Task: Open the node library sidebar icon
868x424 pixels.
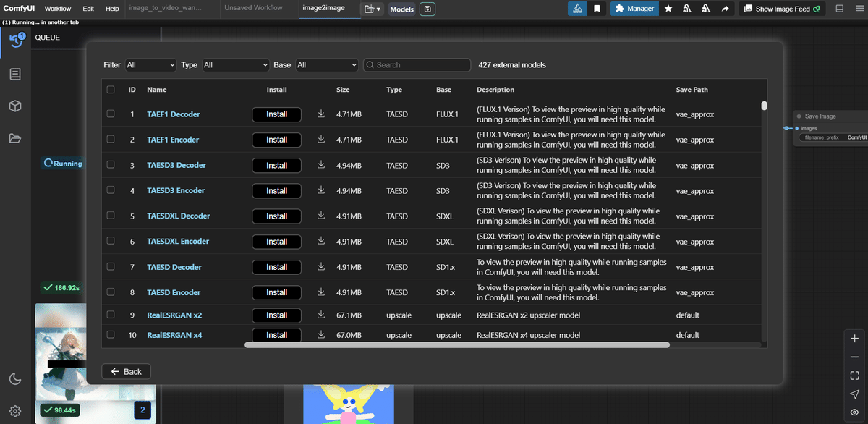Action: [15, 74]
